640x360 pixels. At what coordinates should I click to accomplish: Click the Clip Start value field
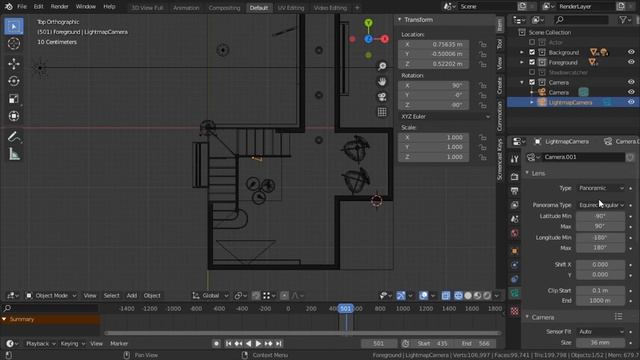tap(600, 290)
